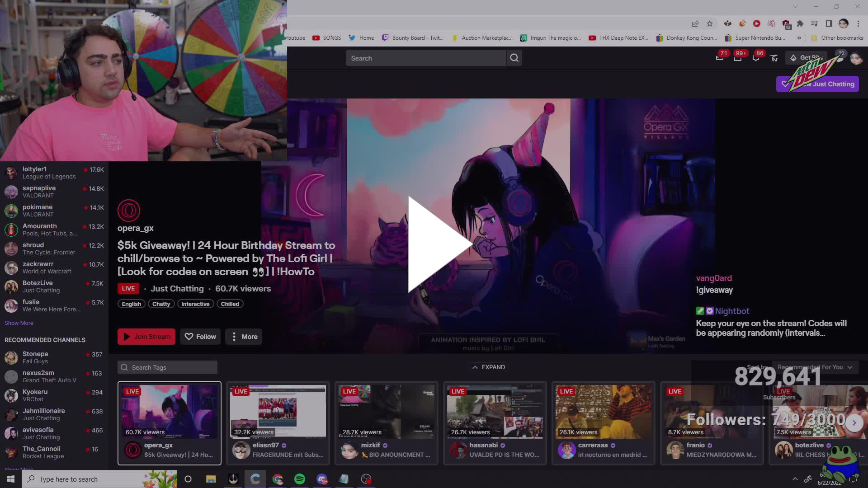
Task: Open the More options on channel page
Action: (243, 336)
